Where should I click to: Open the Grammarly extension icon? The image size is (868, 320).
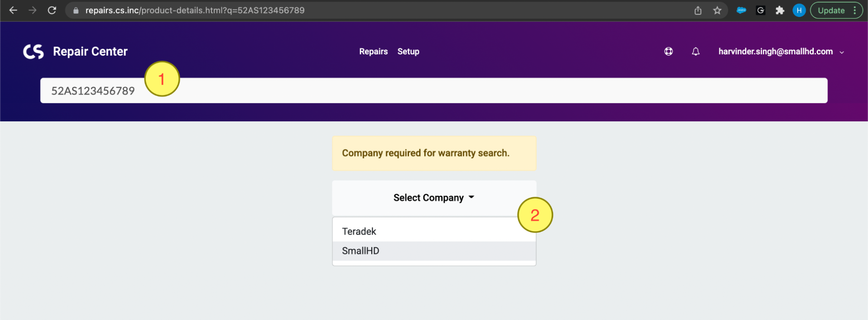pos(761,10)
